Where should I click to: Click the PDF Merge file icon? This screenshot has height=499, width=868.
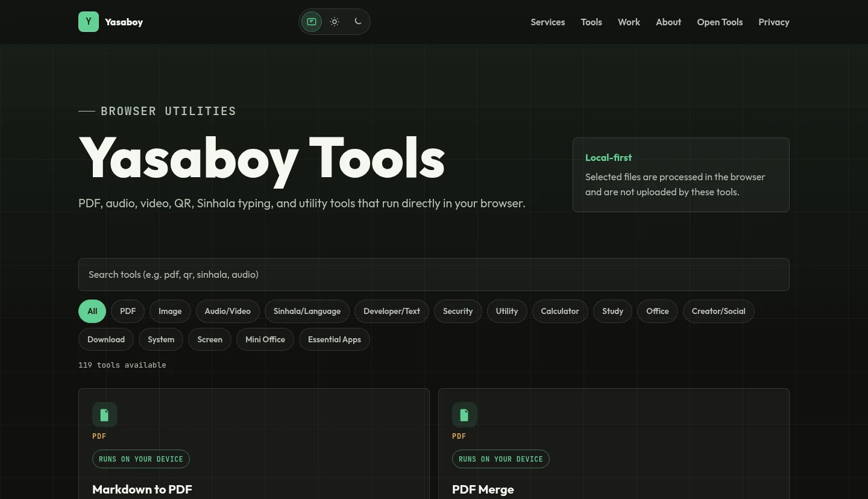click(465, 415)
